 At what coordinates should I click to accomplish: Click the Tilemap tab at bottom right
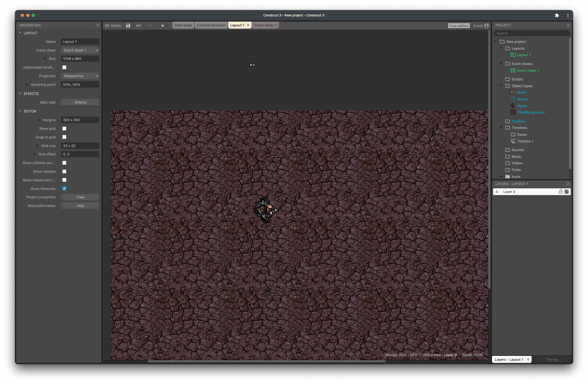click(x=552, y=360)
